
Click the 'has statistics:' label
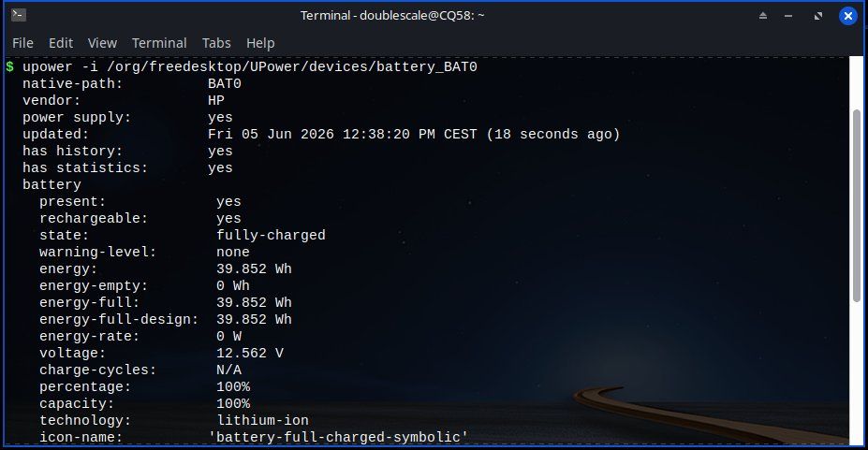tap(86, 168)
